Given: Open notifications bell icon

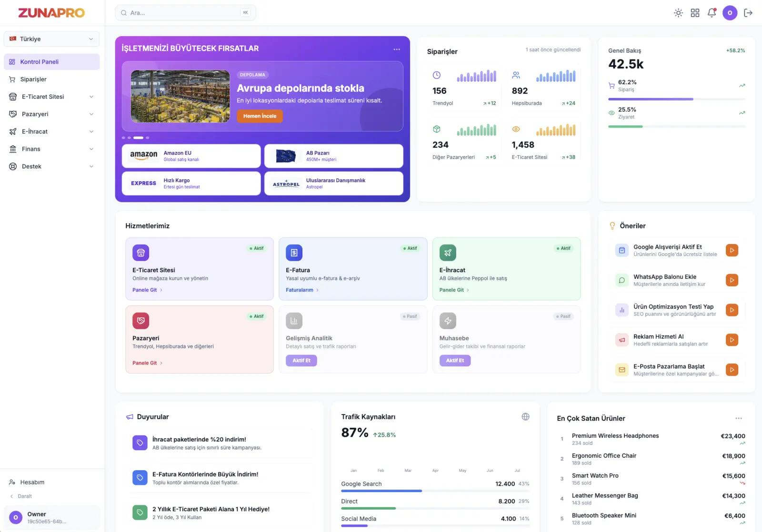Looking at the screenshot, I should pos(712,13).
